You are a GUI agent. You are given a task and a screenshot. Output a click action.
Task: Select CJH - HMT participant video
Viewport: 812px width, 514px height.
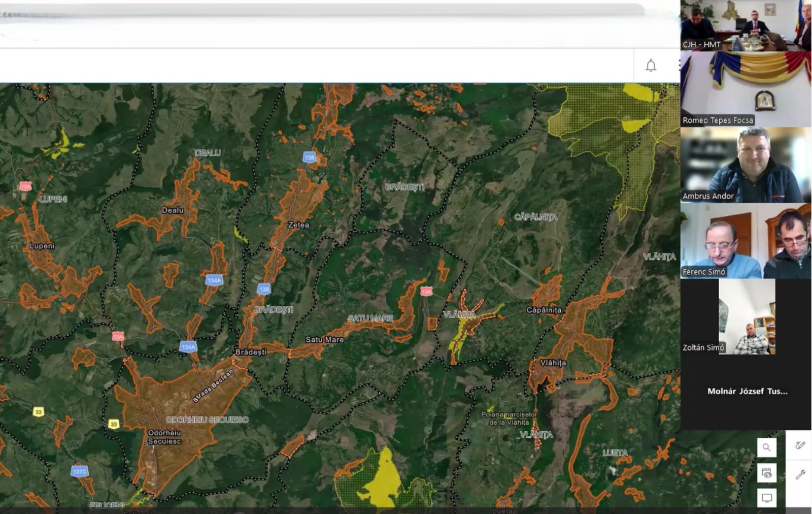pos(746,25)
